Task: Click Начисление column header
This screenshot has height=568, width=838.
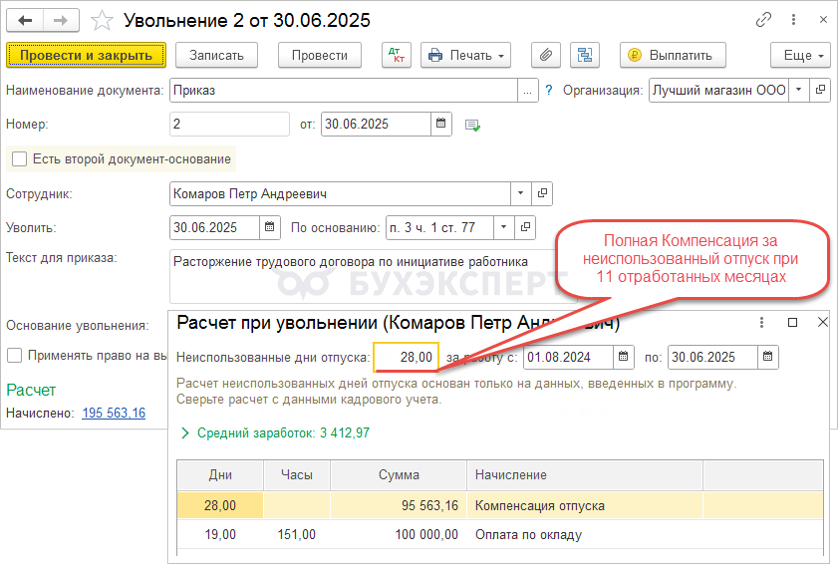Action: click(585, 474)
